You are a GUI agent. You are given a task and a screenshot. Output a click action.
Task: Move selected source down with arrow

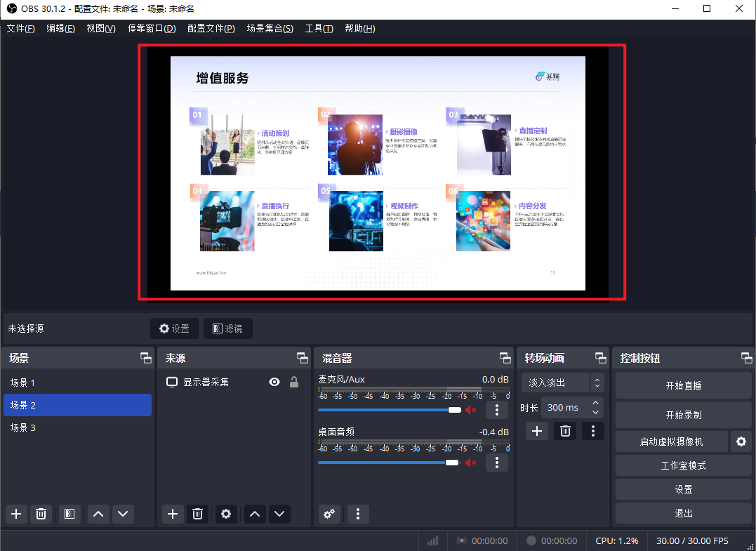point(280,514)
